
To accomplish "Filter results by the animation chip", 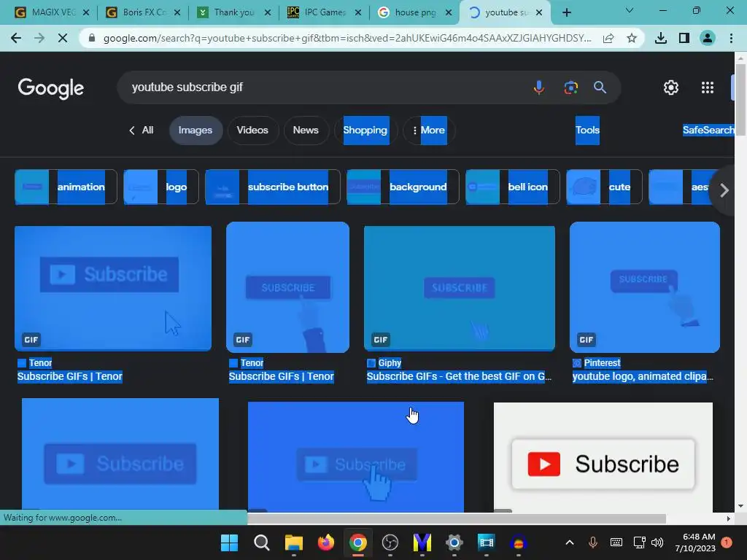I will pos(66,187).
